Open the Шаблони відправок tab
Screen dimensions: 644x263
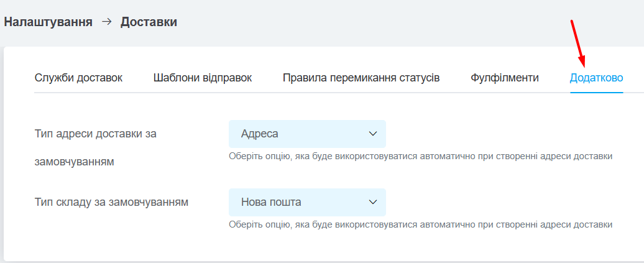pos(203,78)
